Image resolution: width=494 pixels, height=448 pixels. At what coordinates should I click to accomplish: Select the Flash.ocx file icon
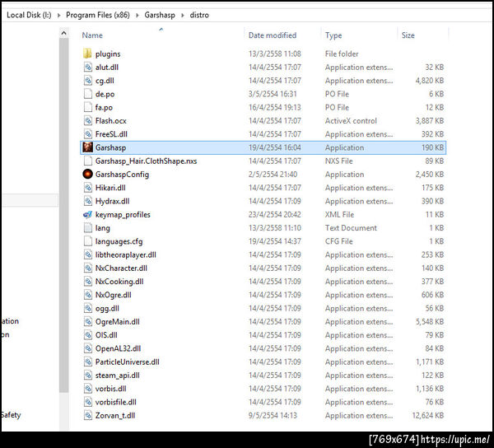point(87,121)
